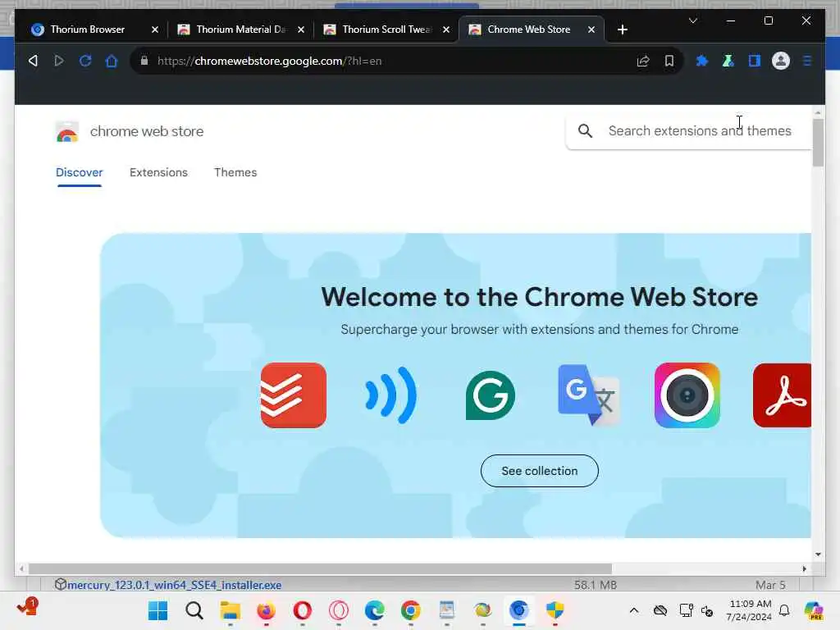Open the experiments flask icon
This screenshot has height=630, width=840.
pos(728,61)
